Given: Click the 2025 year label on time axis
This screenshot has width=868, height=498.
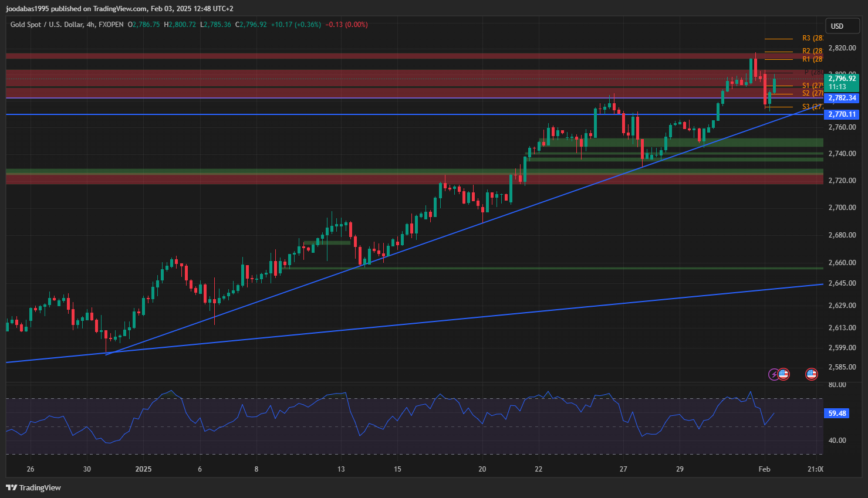Looking at the screenshot, I should [x=143, y=469].
